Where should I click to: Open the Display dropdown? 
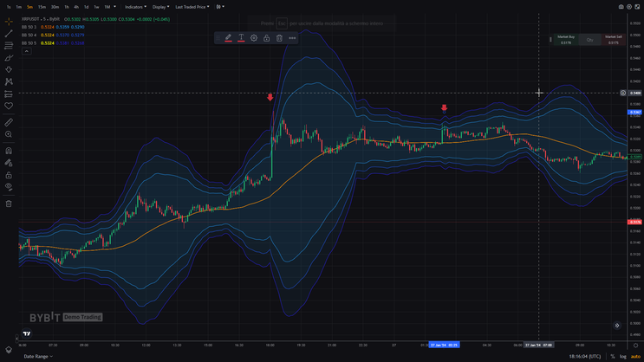[x=160, y=7]
